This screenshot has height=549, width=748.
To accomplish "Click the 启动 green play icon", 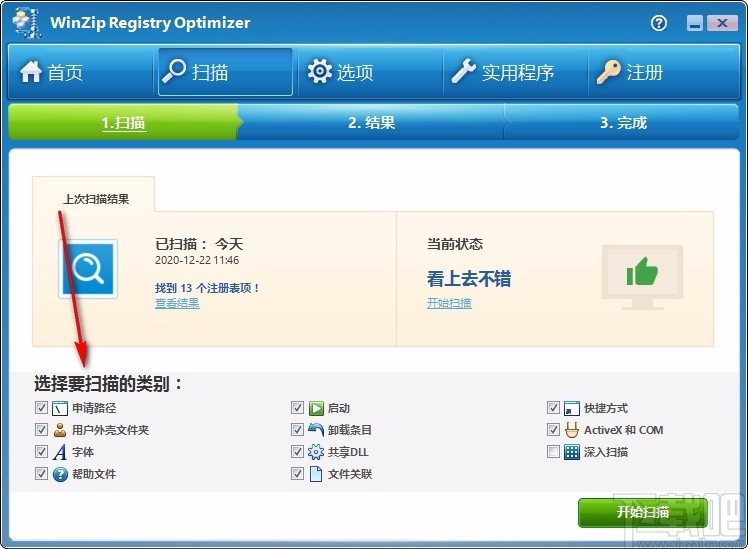I will 316,408.
